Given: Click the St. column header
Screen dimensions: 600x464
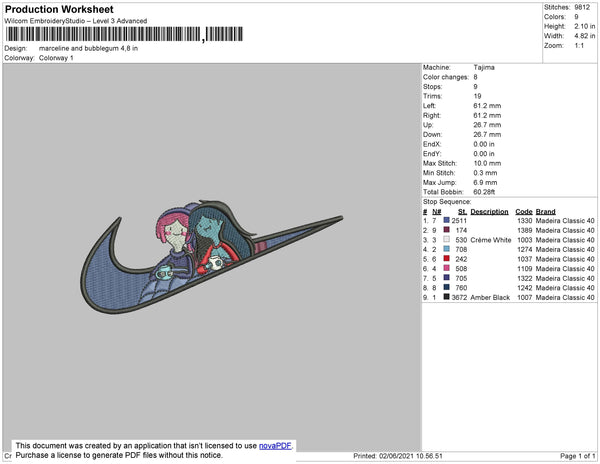Looking at the screenshot, I should pyautogui.click(x=462, y=212).
